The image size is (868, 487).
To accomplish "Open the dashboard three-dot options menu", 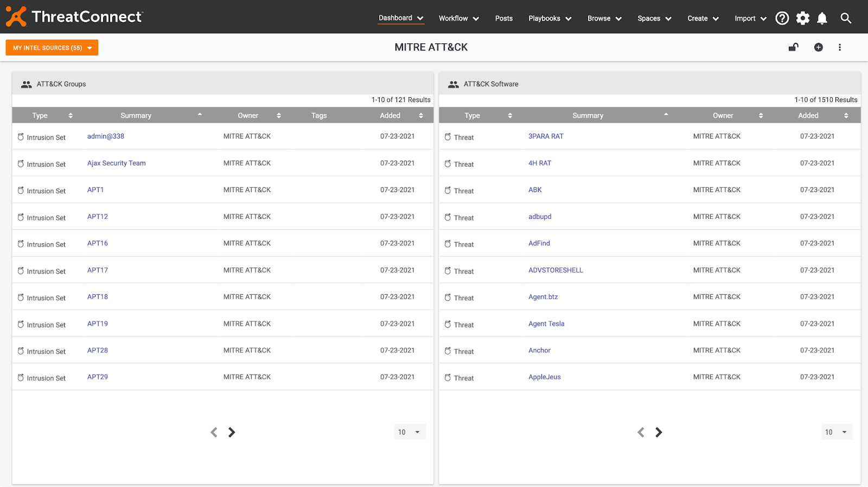I will point(839,47).
